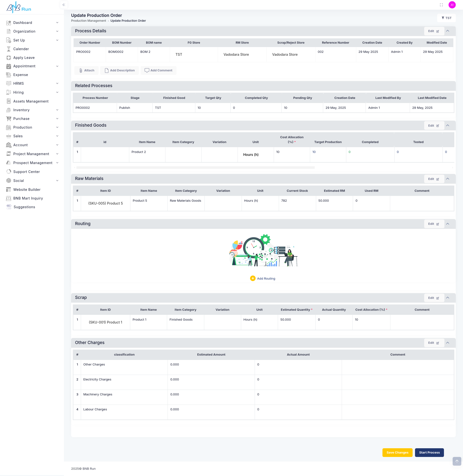
Task: Click the Attach paperclip button
Action: [87, 70]
